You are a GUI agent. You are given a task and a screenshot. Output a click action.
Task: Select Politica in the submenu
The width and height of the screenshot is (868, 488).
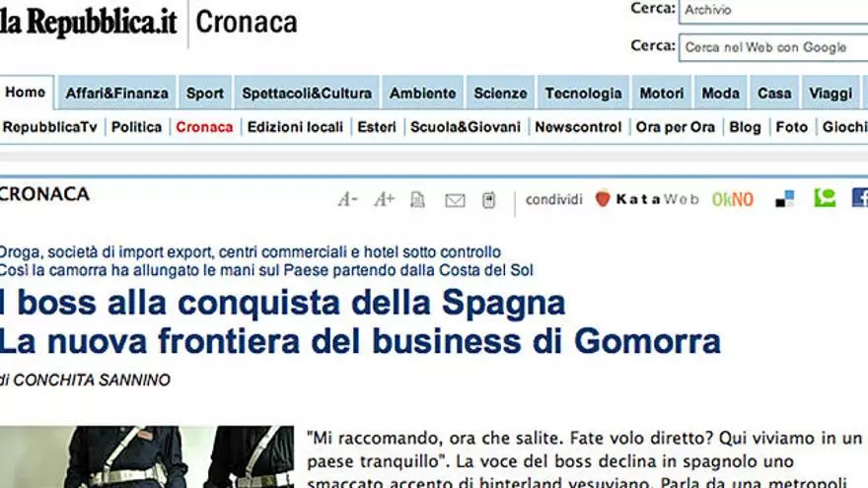(137, 127)
